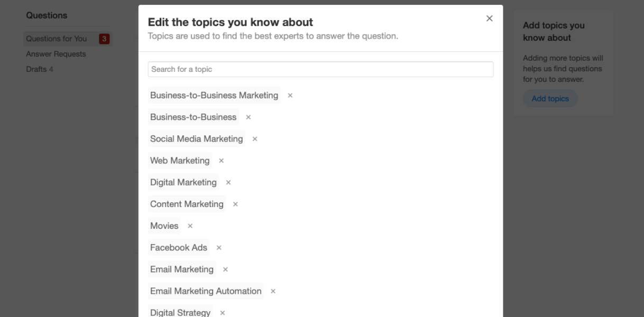644x317 pixels.
Task: Delete the Social Media Marketing topic
Action: click(255, 139)
